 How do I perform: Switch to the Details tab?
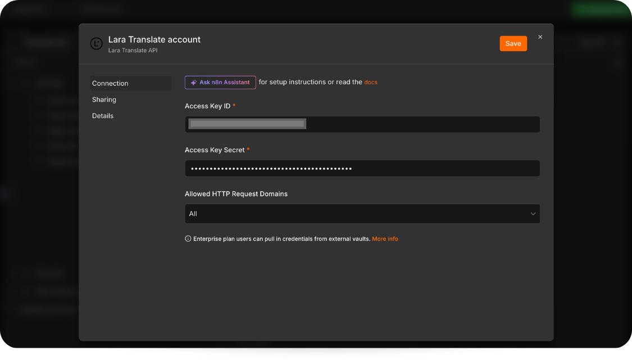103,116
